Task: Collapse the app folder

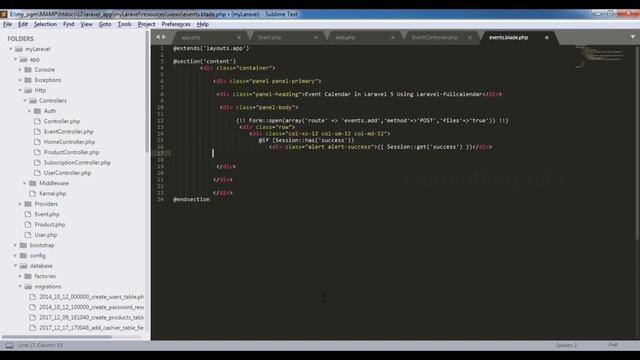Action: tap(16, 59)
